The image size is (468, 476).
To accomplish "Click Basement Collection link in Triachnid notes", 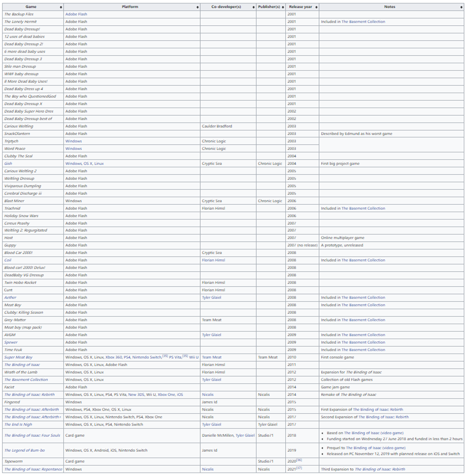I will [x=363, y=208].
